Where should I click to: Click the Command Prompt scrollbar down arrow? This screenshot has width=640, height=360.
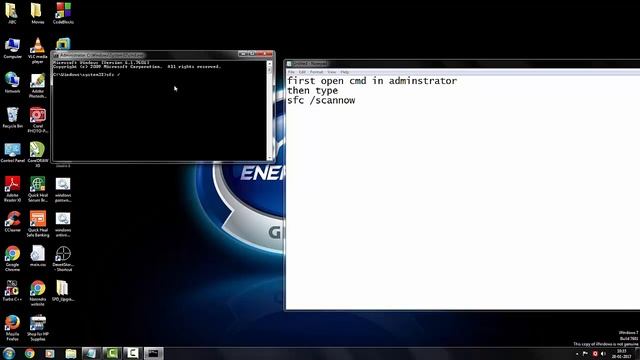[x=269, y=158]
